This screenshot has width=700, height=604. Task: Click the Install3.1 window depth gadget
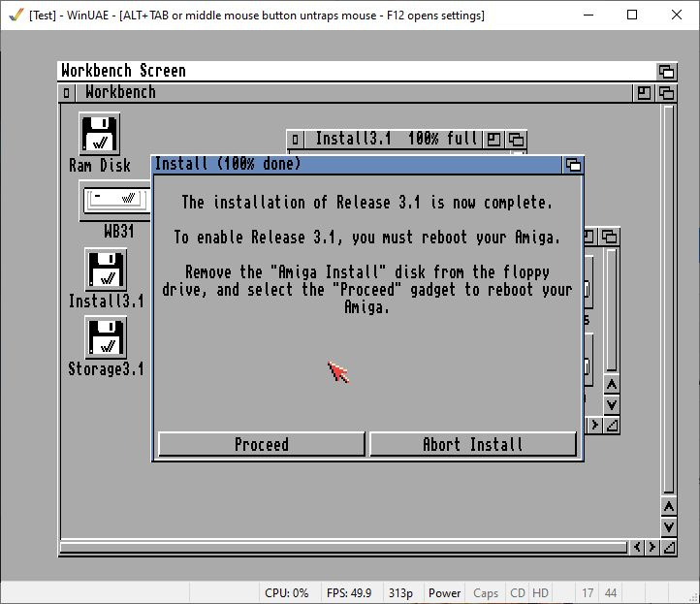[516, 140]
